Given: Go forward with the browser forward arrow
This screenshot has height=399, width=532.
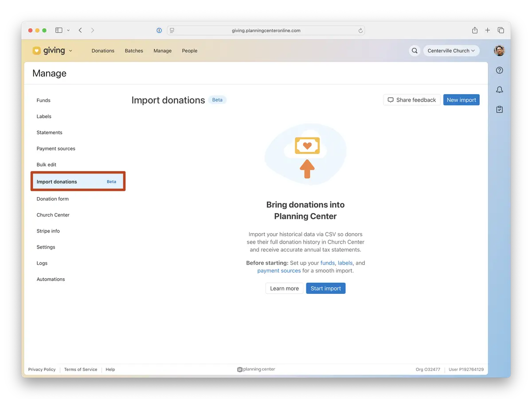Looking at the screenshot, I should pos(92,30).
